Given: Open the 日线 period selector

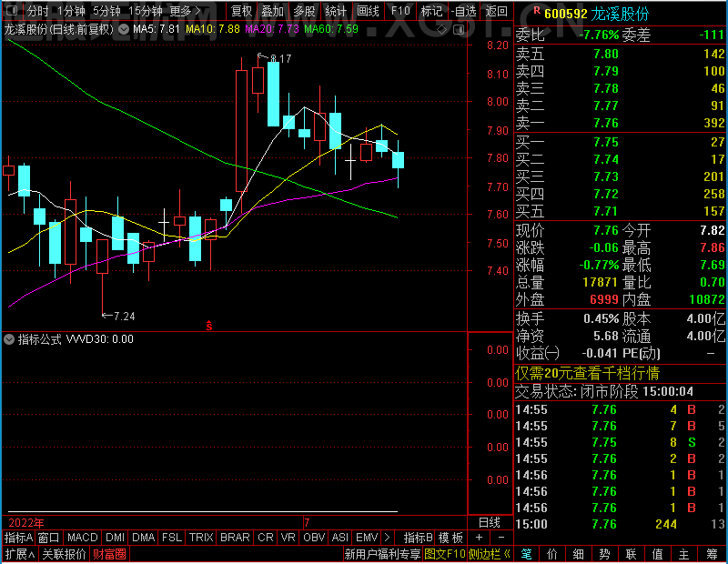Looking at the screenshot, I should click(490, 523).
